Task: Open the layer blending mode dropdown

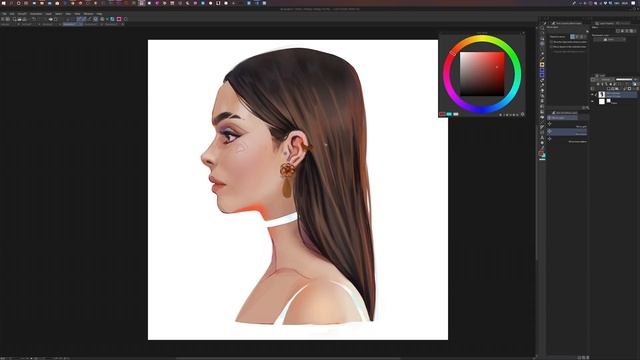Action: [605, 79]
